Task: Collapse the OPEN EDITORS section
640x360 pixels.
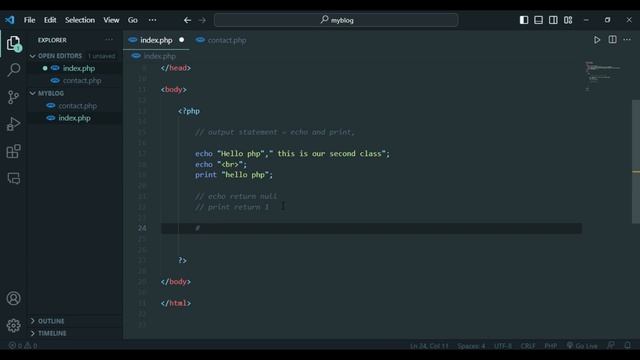Action: (60, 56)
